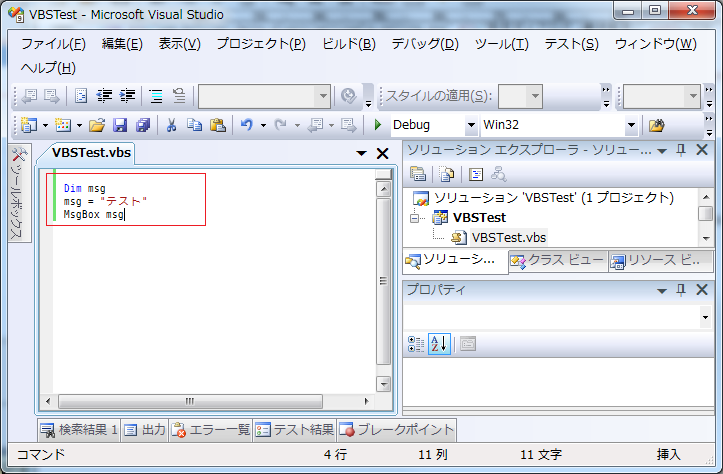Image resolution: width=723 pixels, height=474 pixels.
Task: Click the Open File folder icon
Action: point(97,124)
